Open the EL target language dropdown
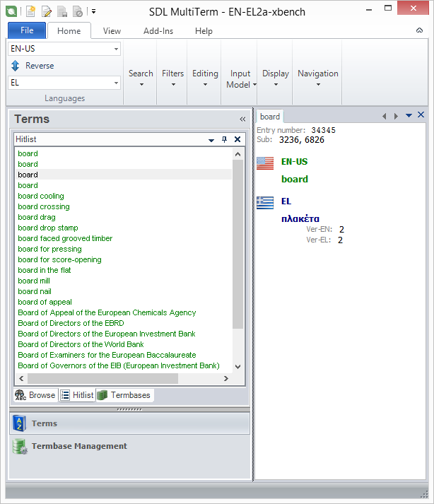Screen dimensions: 434x504 point(116,83)
